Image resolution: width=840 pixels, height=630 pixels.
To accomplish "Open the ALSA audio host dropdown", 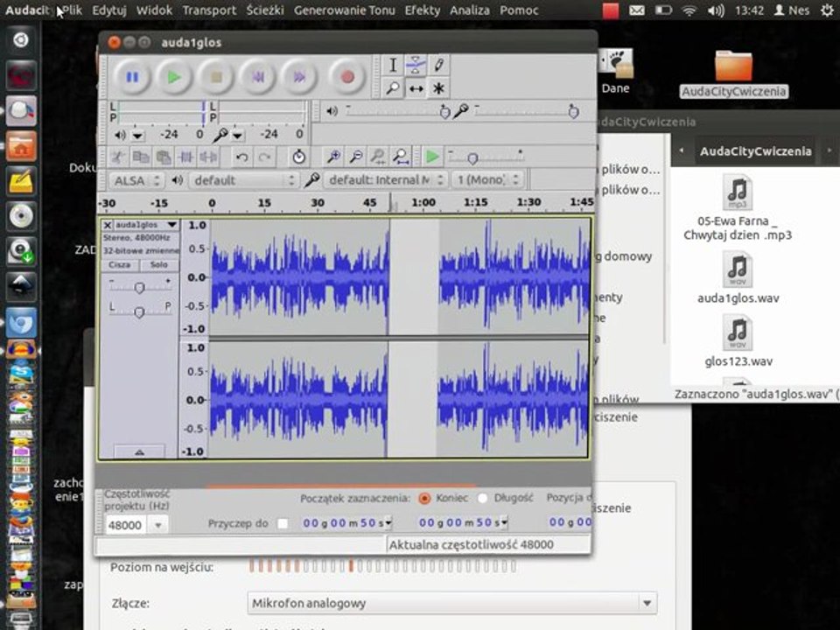I will [x=136, y=180].
